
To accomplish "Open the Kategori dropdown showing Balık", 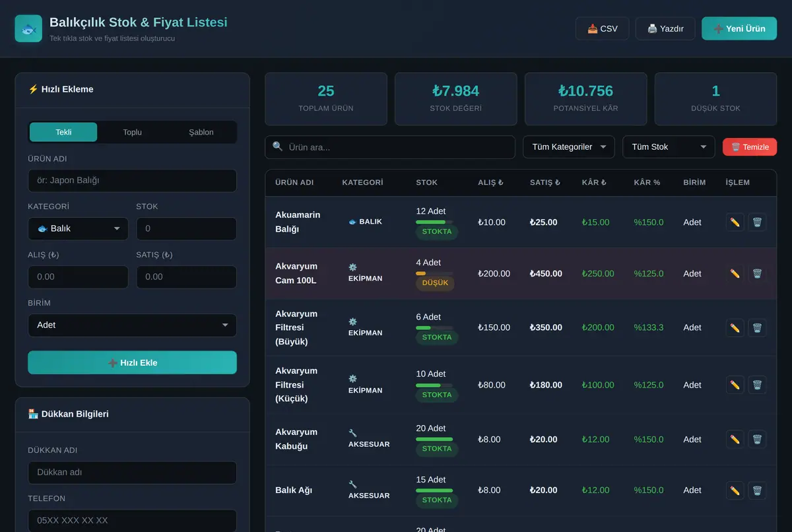I will (78, 228).
